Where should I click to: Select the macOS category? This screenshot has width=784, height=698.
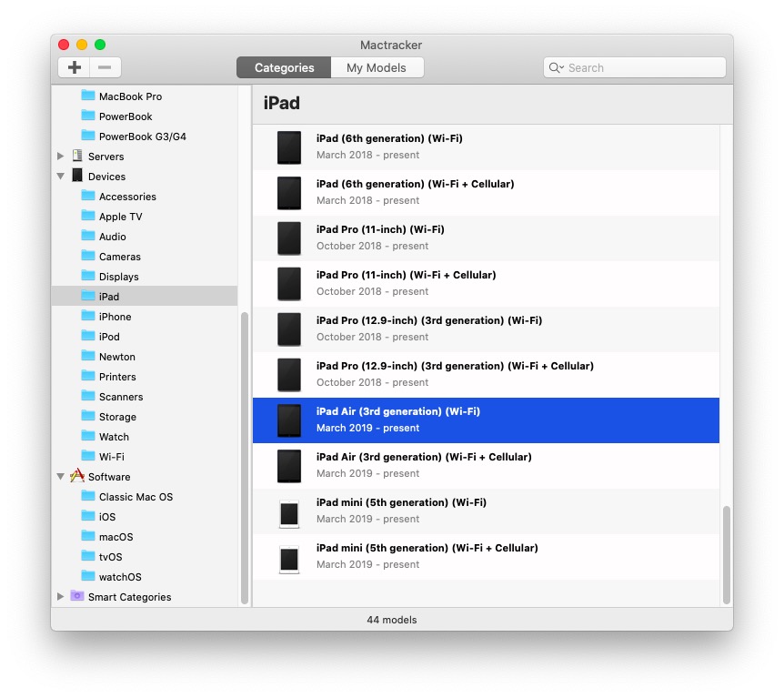pyautogui.click(x=144, y=536)
